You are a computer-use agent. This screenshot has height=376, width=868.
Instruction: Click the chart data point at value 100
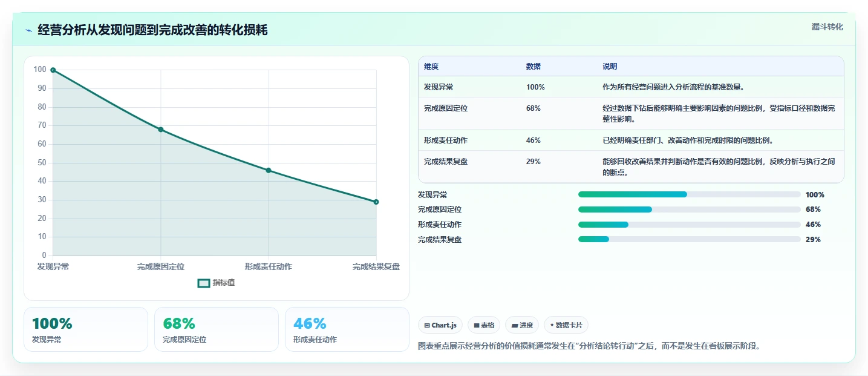[53, 70]
